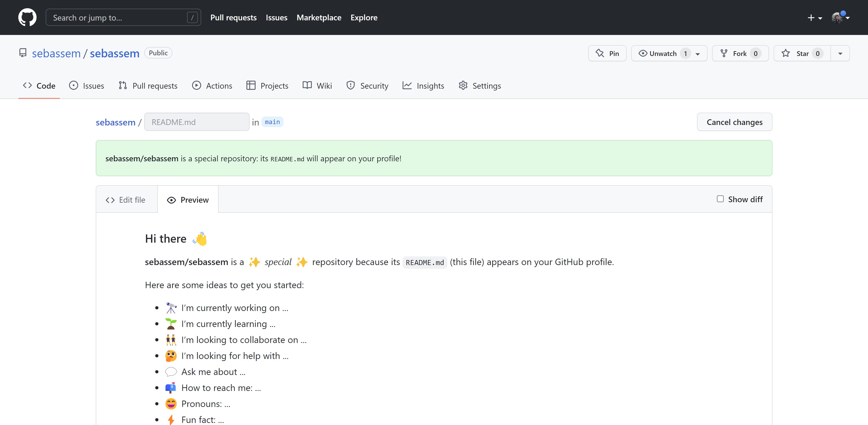Open the repository Actions tab
Image resolution: width=868 pixels, height=425 pixels.
tap(212, 85)
